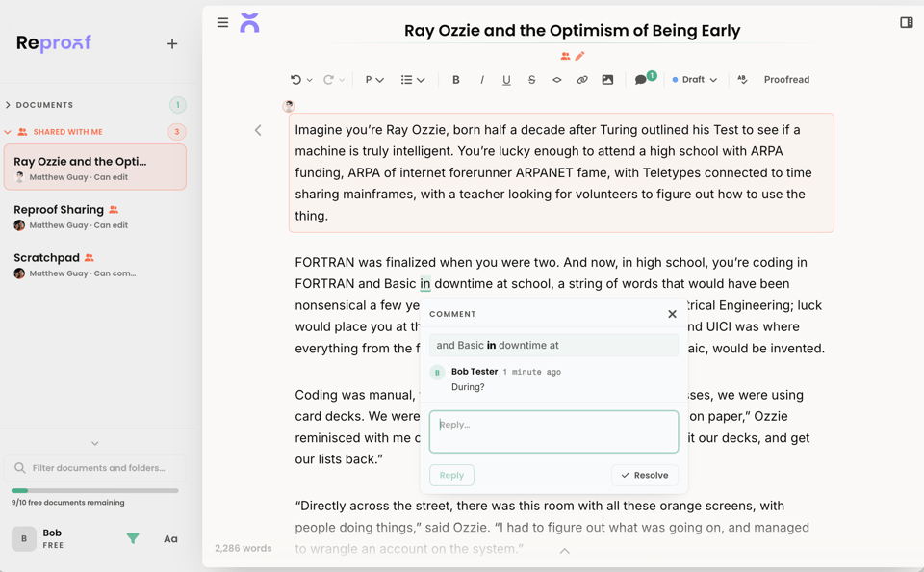Image resolution: width=924 pixels, height=572 pixels.
Task: Click the Reply text box
Action: coord(554,431)
